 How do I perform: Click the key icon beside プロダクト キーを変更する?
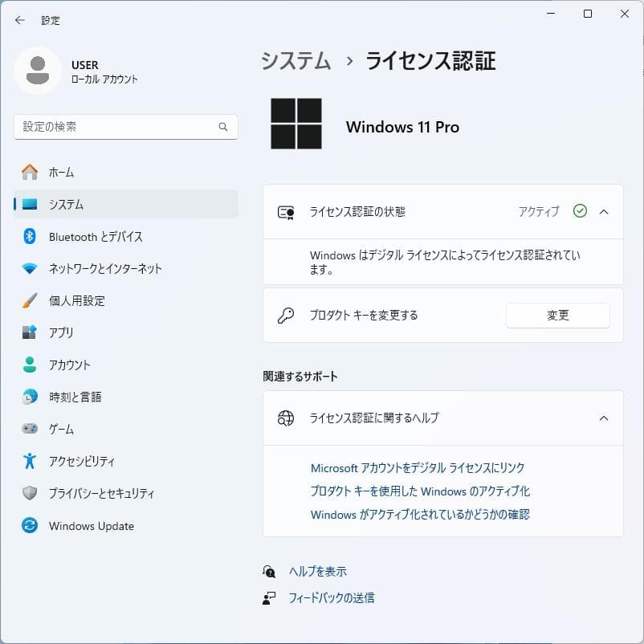click(286, 315)
